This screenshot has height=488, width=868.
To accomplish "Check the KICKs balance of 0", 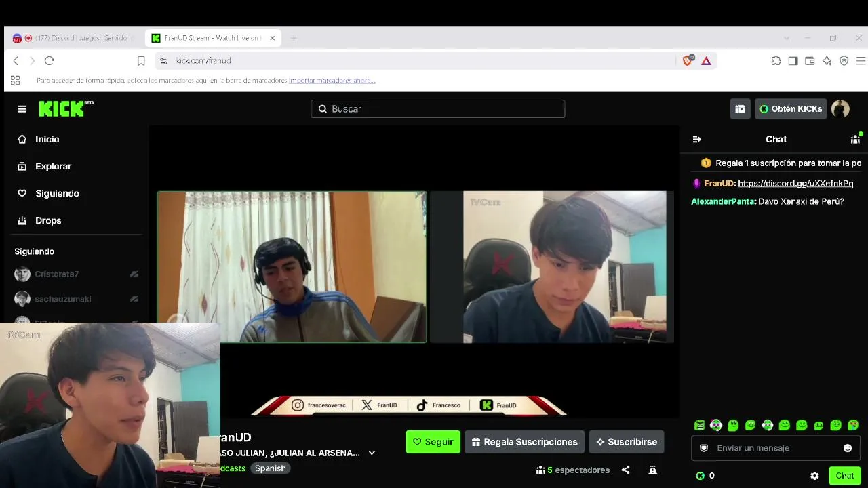I will 705,476.
